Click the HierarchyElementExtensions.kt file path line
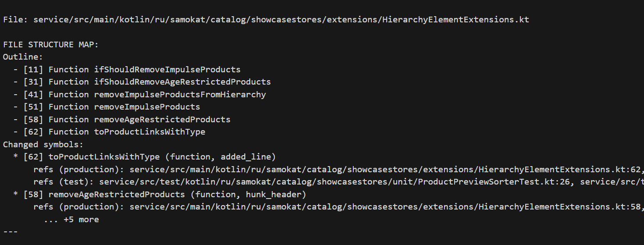 click(266, 20)
